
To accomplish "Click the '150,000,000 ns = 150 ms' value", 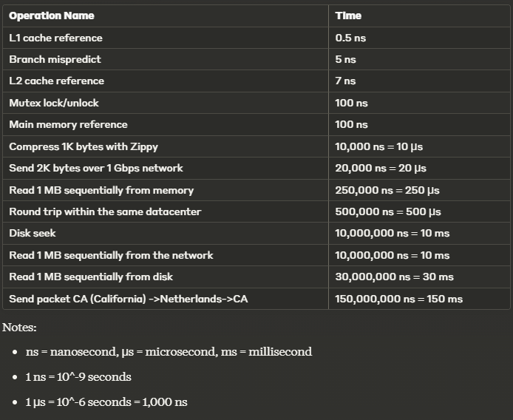I will 399,299.
